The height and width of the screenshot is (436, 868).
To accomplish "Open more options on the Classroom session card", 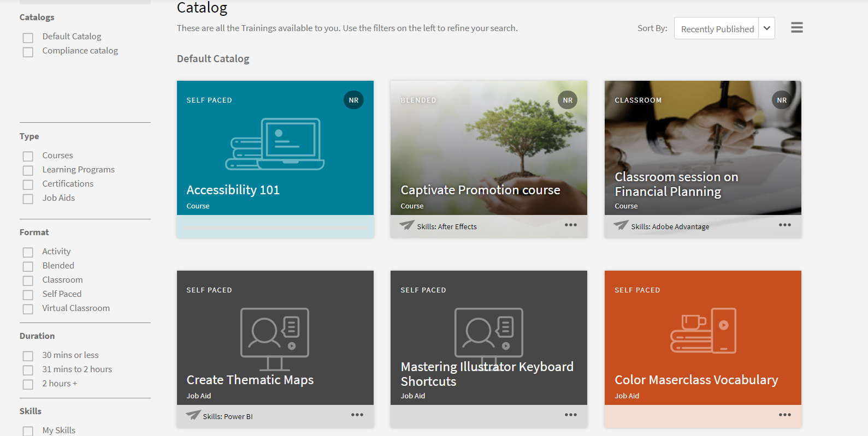I will pyautogui.click(x=785, y=225).
